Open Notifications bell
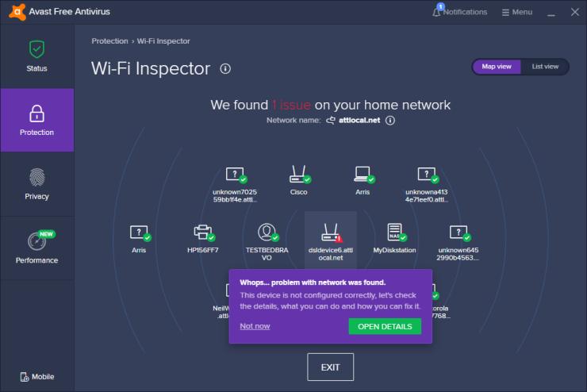 click(460, 12)
